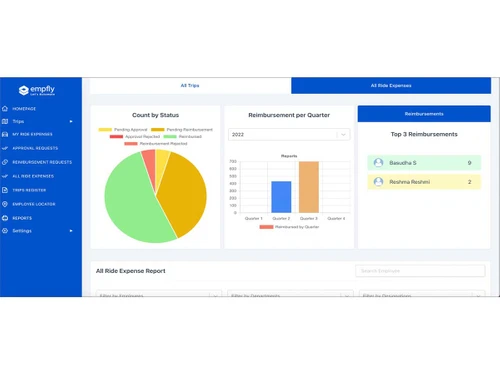The height and width of the screenshot is (375, 500).
Task: Click the Settings gear icon
Action: point(5,231)
